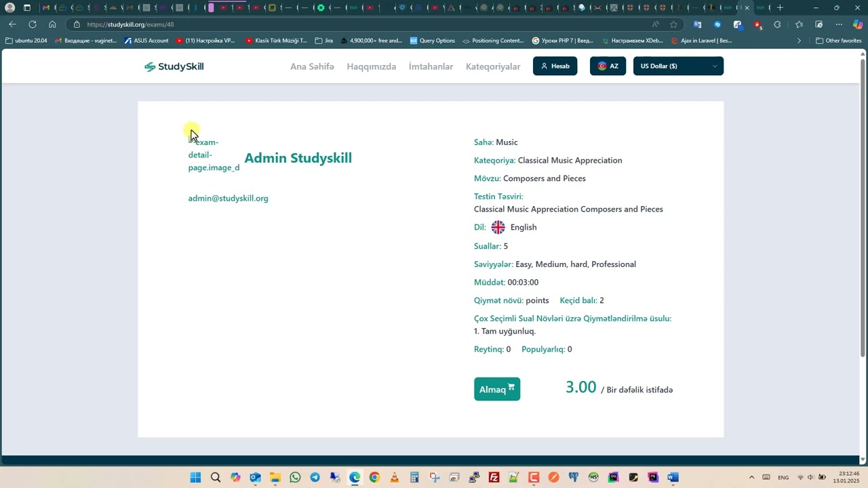
Task: Close the current active tab
Action: [747, 7]
